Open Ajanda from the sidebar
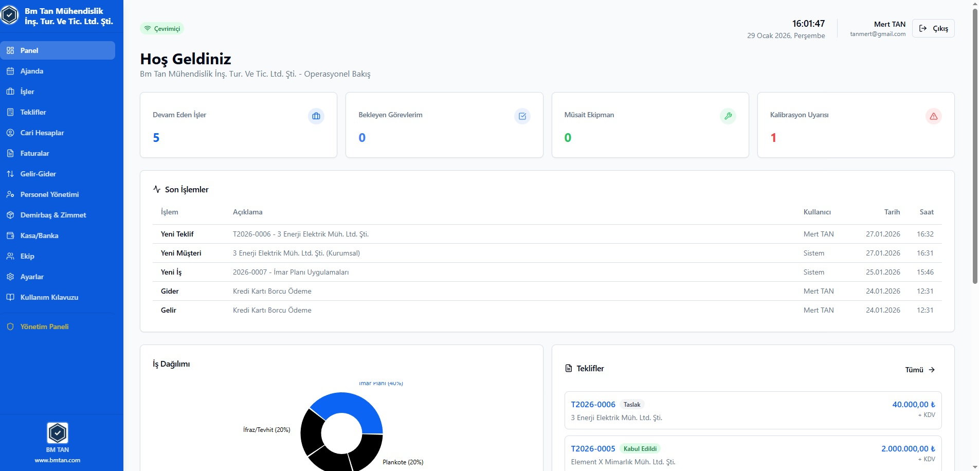The image size is (980, 471). coord(32,71)
